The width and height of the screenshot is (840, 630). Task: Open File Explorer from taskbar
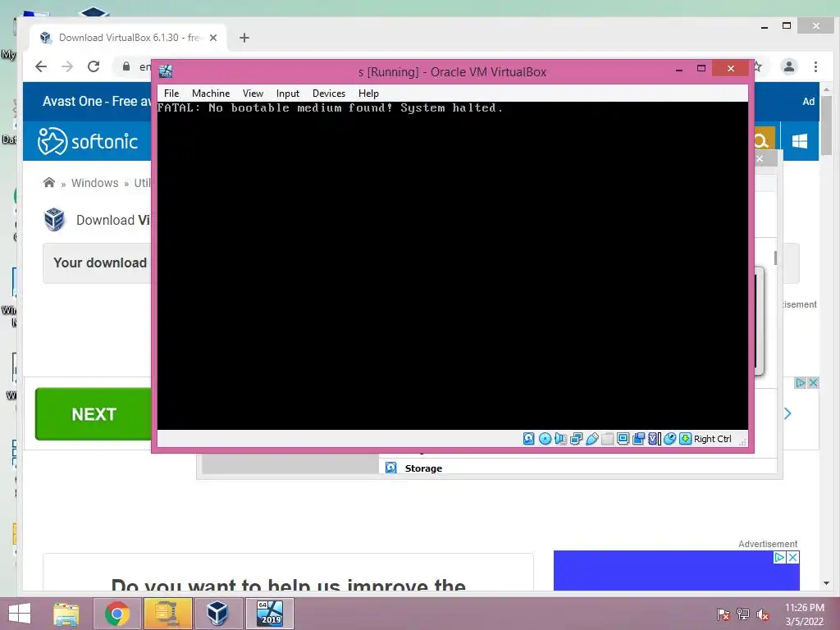pyautogui.click(x=66, y=614)
